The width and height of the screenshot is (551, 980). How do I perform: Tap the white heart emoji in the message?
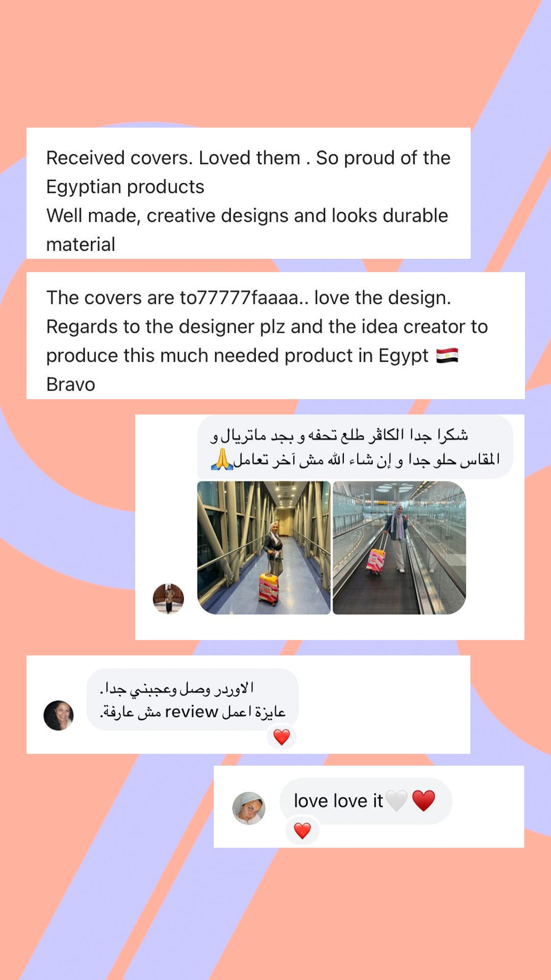click(396, 800)
